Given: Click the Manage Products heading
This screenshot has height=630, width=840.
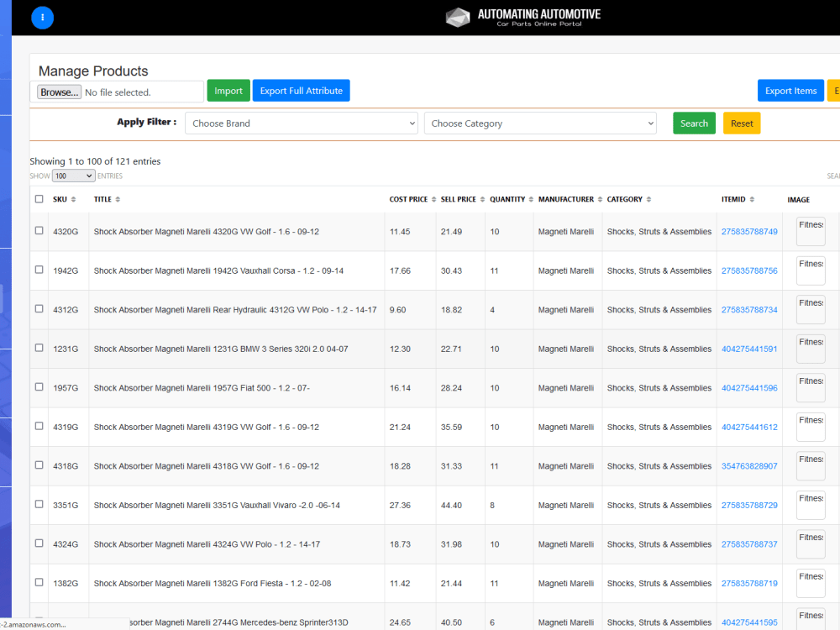Looking at the screenshot, I should click(x=93, y=71).
